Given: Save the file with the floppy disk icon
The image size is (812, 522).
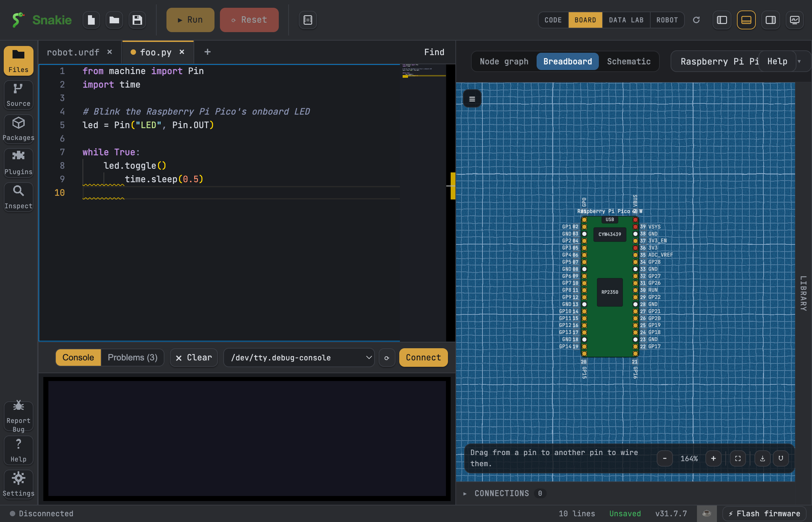Looking at the screenshot, I should tap(137, 20).
